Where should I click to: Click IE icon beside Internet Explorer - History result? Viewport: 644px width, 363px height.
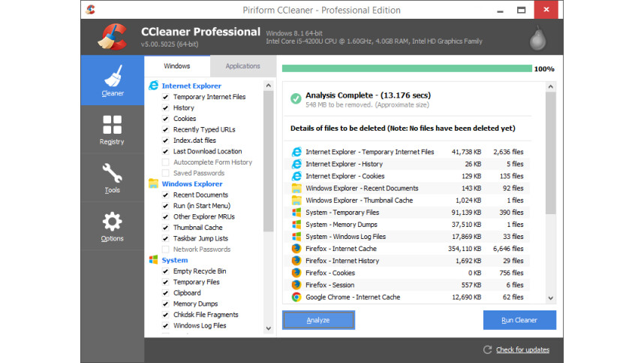tap(296, 164)
